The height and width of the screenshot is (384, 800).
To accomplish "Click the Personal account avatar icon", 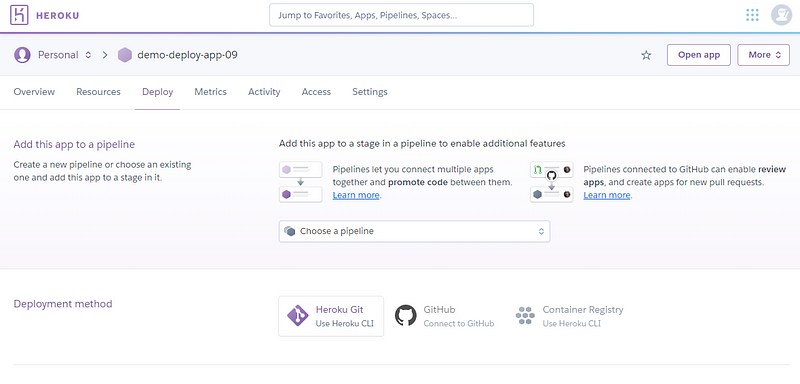I will pos(22,55).
